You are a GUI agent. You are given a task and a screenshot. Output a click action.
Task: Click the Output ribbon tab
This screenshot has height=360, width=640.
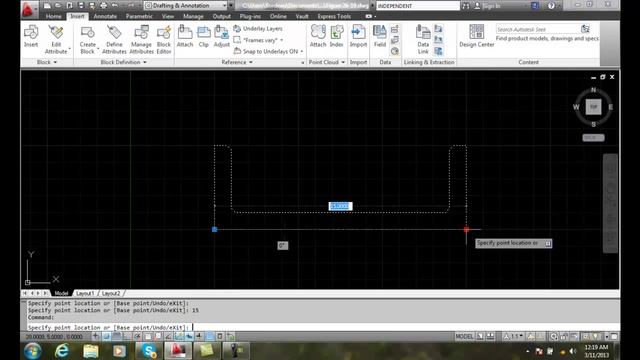[222, 16]
